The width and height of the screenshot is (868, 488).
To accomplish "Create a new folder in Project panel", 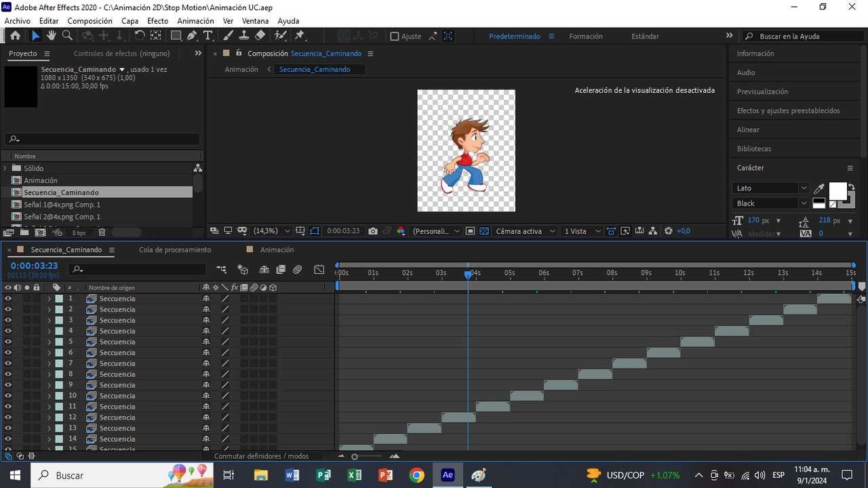I will tap(25, 232).
